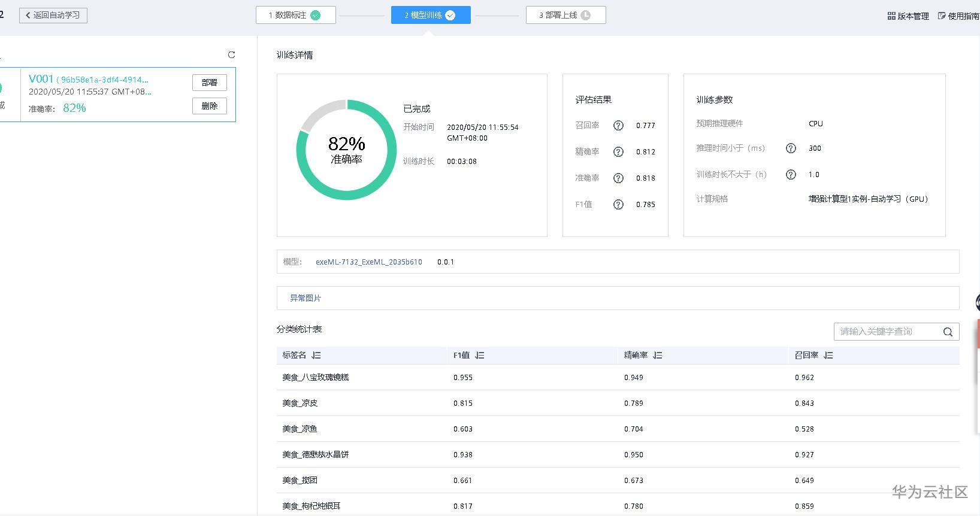
Task: Click help icon next to 准确率 metric
Action: pyautogui.click(x=618, y=178)
